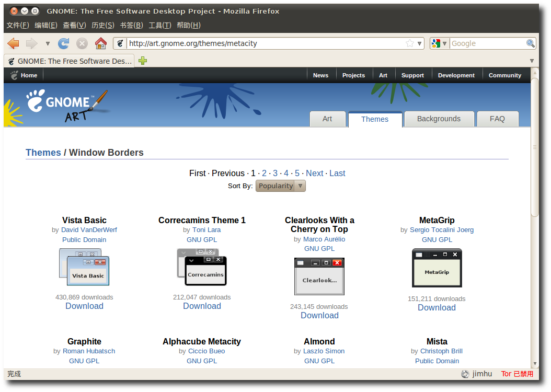
Task: Open the search engine selector dropdown arrow
Action: (x=444, y=43)
